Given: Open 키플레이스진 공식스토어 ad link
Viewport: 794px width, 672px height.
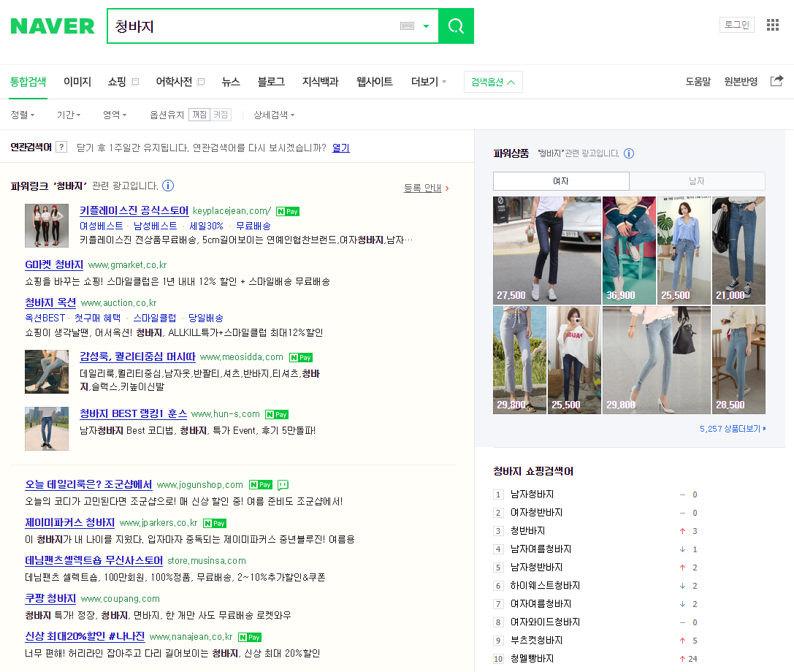Looking at the screenshot, I should (134, 210).
